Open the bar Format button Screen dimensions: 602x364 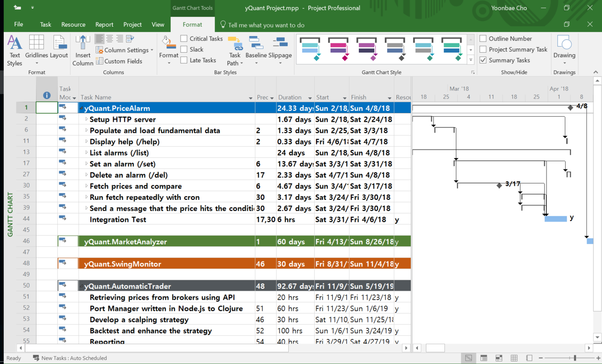tap(169, 51)
